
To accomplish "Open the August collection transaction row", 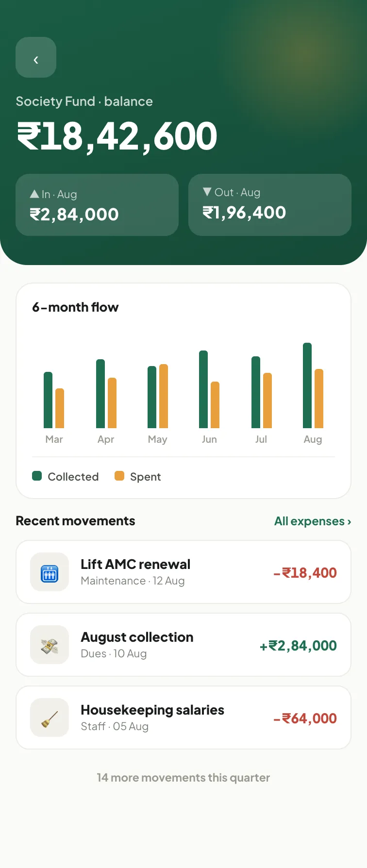I will coord(183,645).
